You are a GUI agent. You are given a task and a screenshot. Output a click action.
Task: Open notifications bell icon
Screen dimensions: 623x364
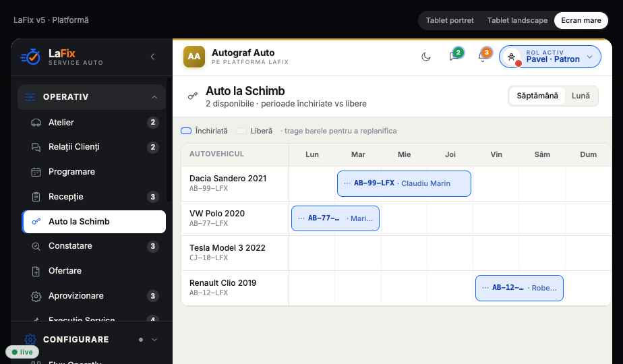pyautogui.click(x=482, y=56)
